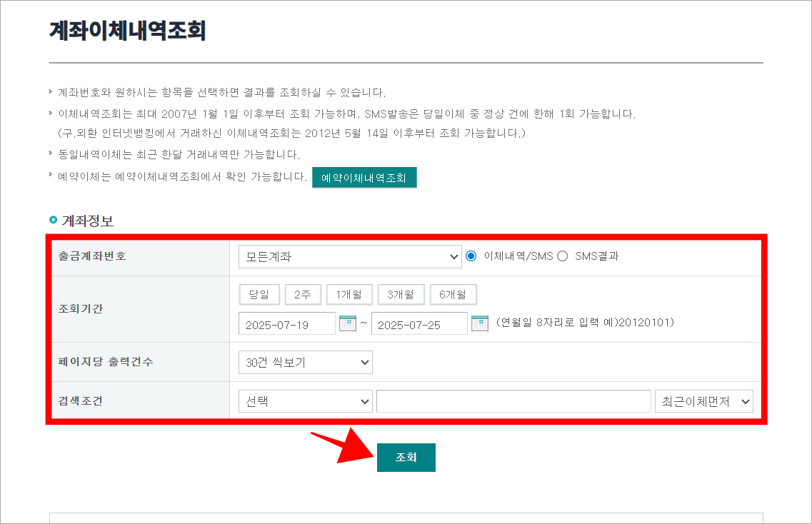
Task: Open the end date calendar picker icon
Action: [481, 323]
